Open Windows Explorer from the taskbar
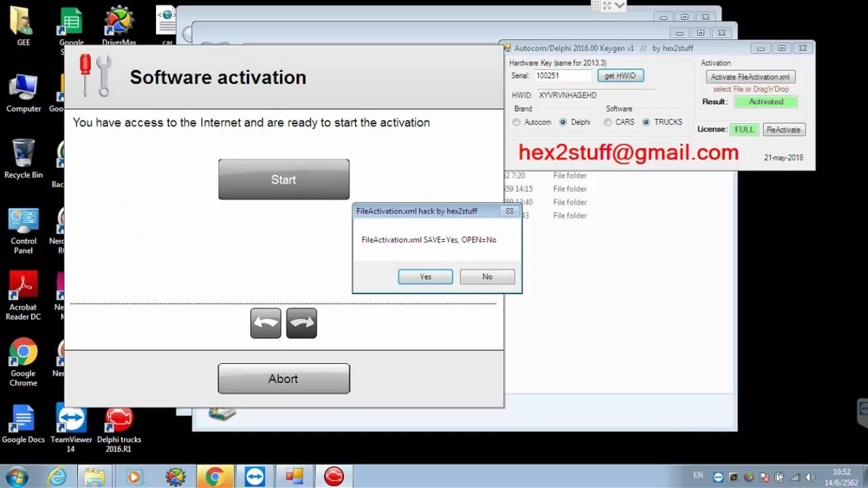 point(95,476)
